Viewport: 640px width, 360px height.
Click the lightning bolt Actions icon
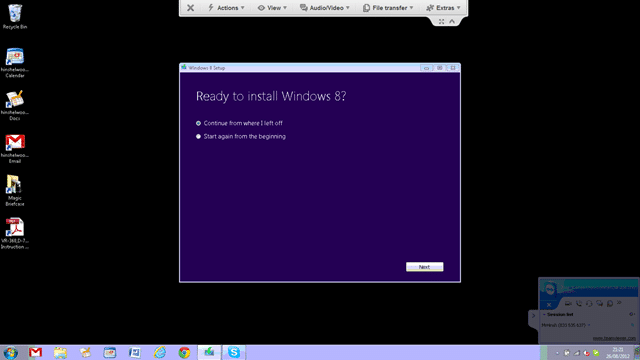(211, 8)
